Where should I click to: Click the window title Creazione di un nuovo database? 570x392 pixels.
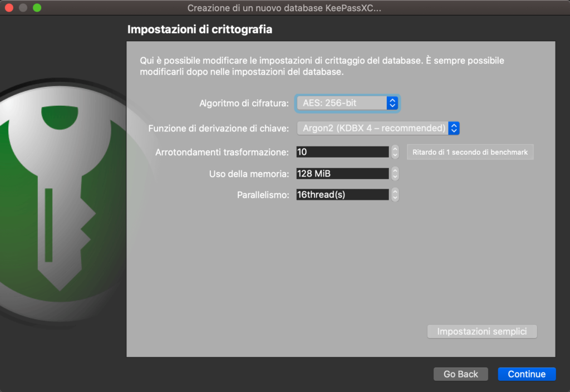tap(284, 8)
